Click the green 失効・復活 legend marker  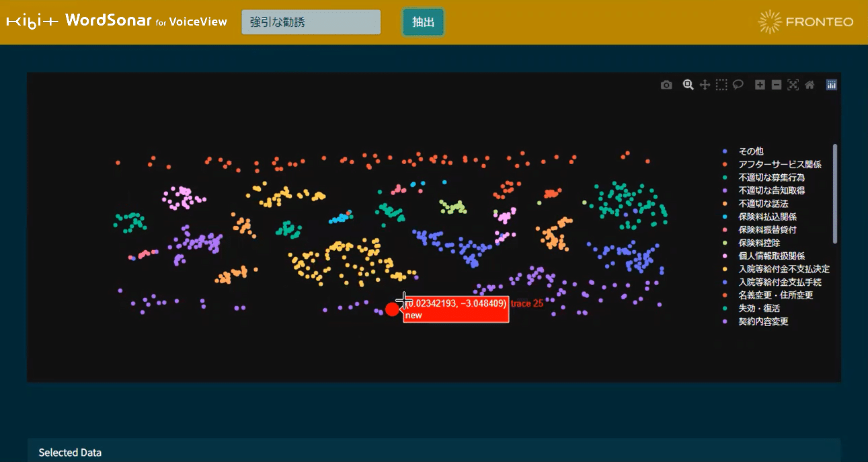(724, 308)
